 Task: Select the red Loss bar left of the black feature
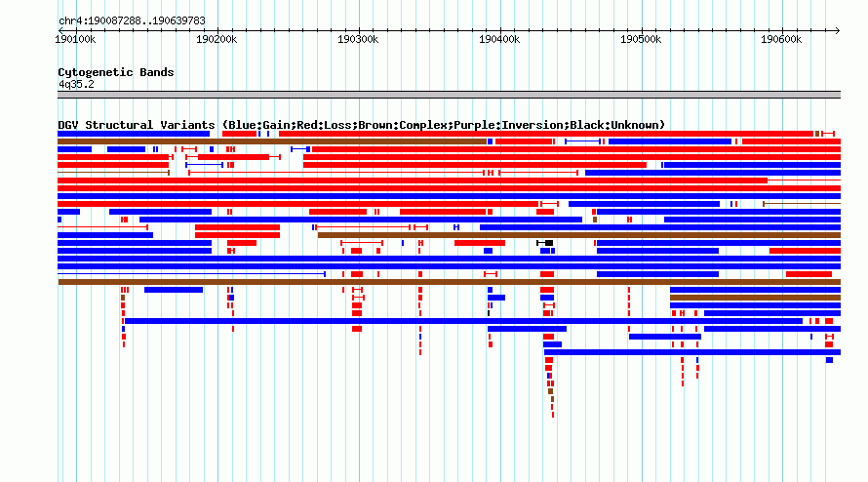[480, 243]
